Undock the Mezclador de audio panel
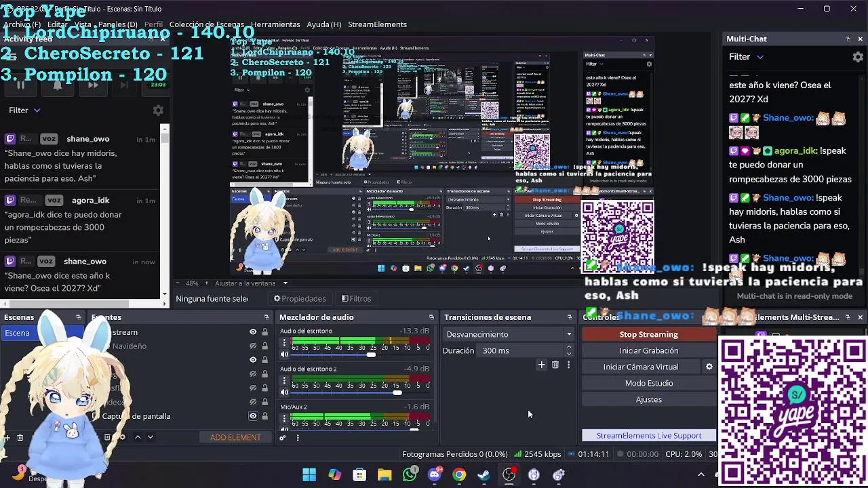 (431, 317)
